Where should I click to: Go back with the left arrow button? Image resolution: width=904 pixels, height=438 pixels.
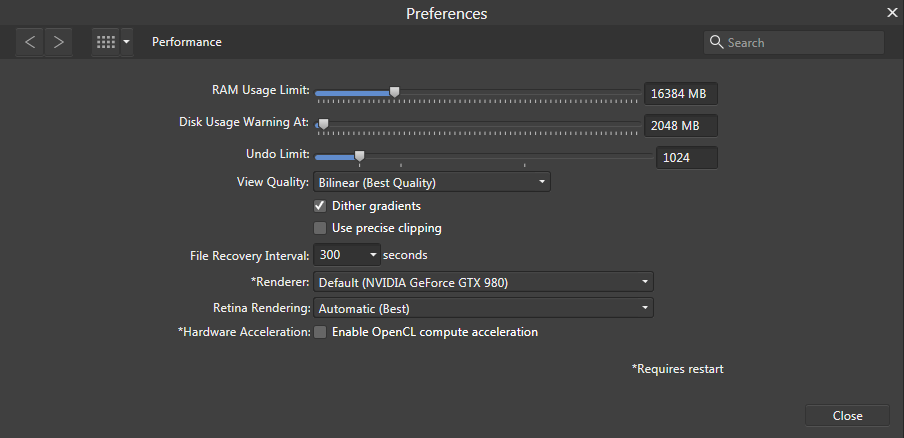point(29,42)
